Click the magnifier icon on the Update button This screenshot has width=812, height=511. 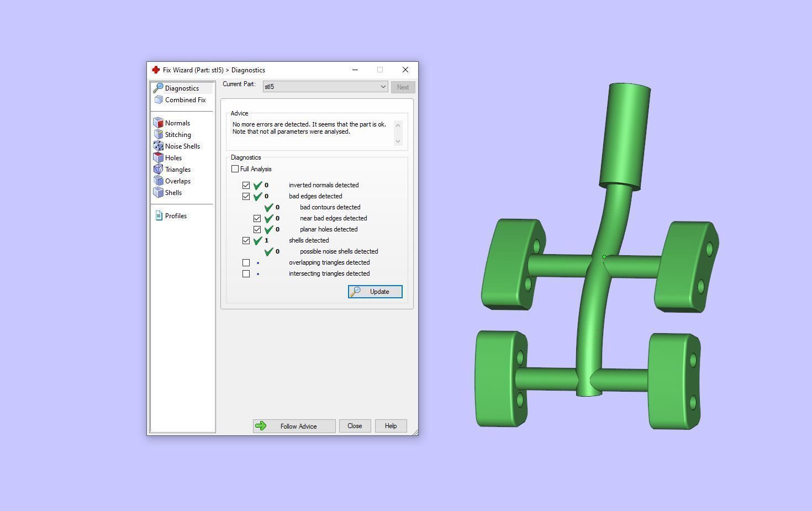(356, 292)
